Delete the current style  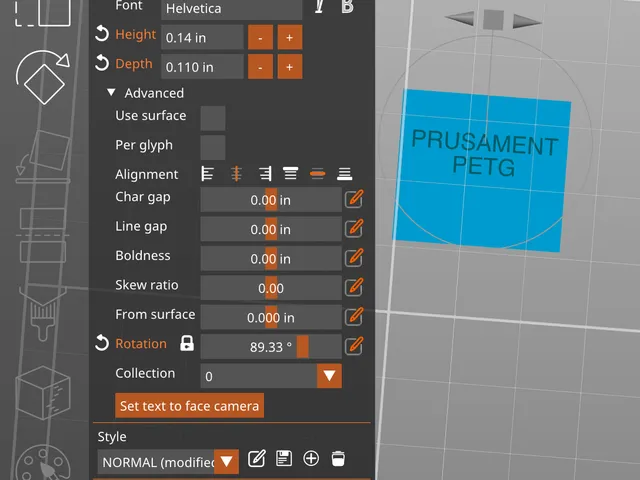coord(338,458)
